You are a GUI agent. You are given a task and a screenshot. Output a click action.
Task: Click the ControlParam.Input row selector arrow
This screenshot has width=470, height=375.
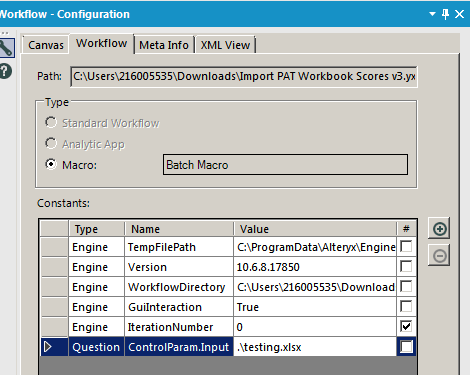[48, 347]
